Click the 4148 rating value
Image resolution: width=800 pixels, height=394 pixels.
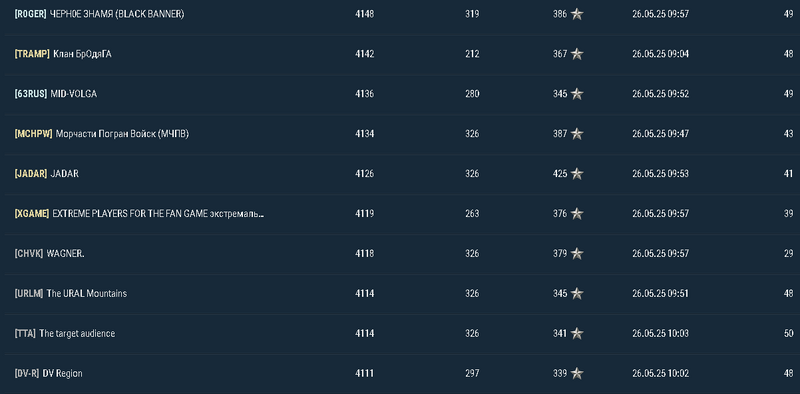point(364,14)
